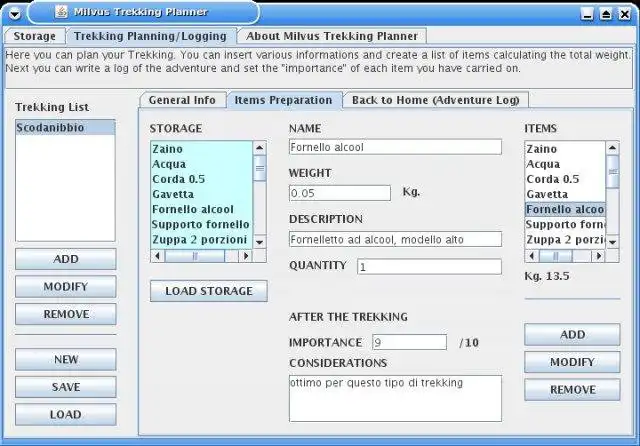The height and width of the screenshot is (446, 640).
Task: Click the NEW button
Action: click(x=66, y=359)
